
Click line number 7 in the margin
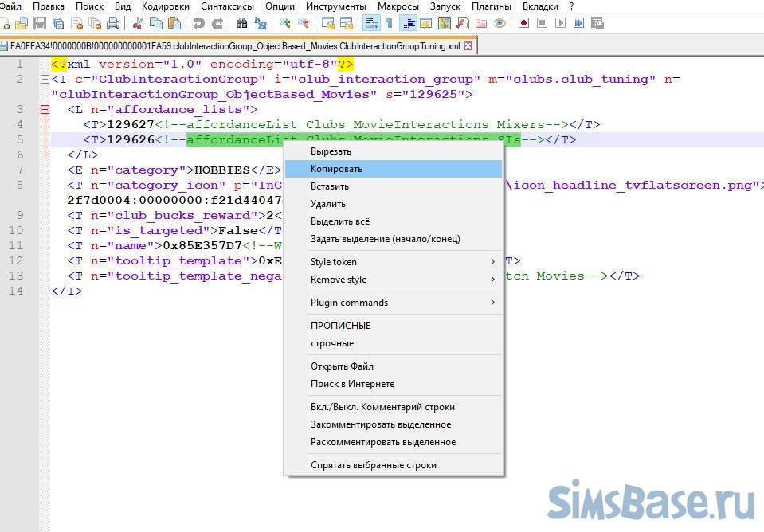[20, 170]
